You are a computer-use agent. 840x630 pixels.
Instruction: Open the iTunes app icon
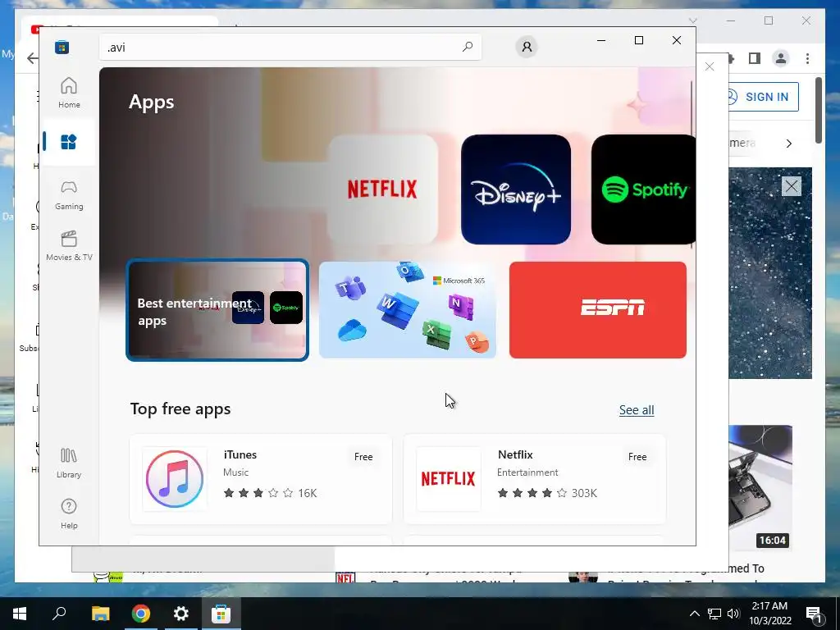click(175, 479)
